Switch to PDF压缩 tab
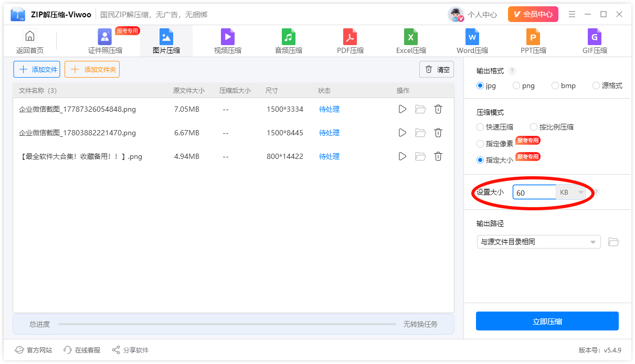The height and width of the screenshot is (364, 635). (x=350, y=41)
